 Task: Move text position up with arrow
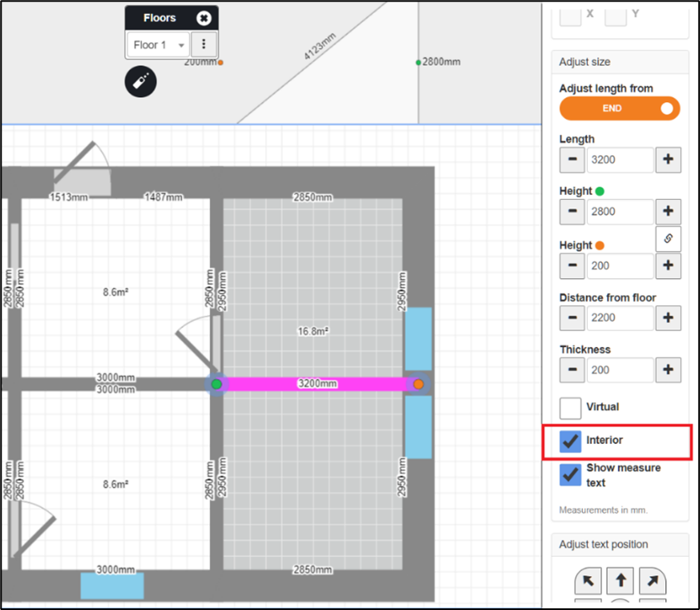(620, 579)
